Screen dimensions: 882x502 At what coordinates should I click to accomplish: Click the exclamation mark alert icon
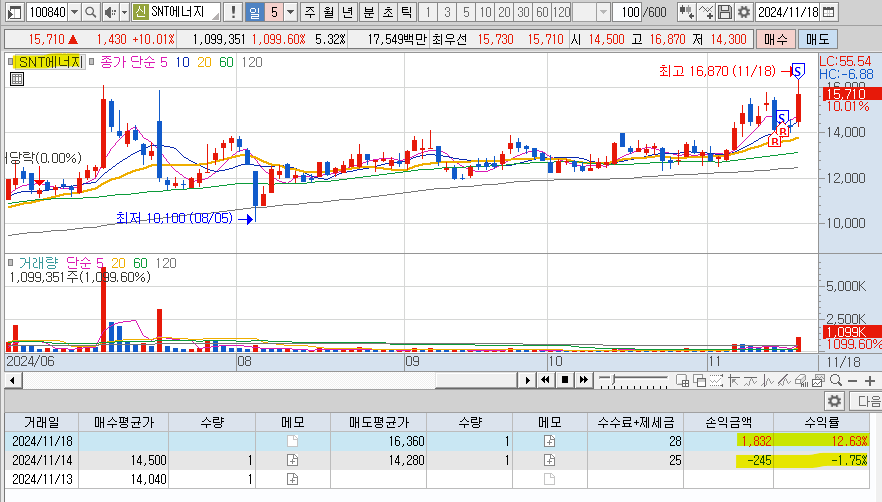tap(232, 12)
